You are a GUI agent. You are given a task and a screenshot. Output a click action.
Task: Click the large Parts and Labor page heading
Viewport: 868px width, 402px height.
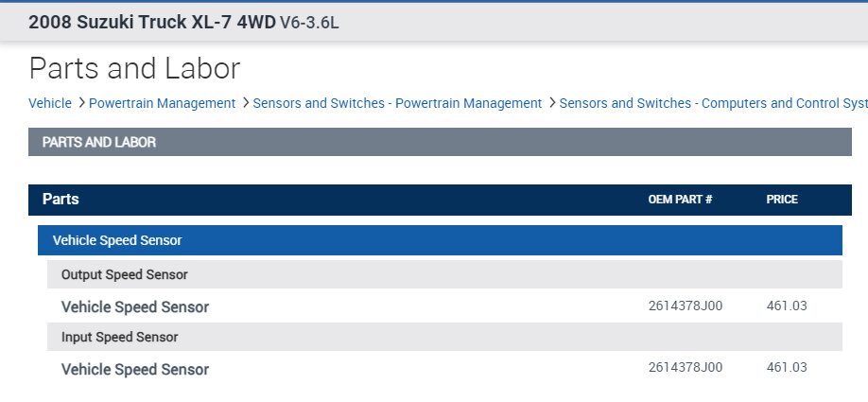(x=135, y=68)
